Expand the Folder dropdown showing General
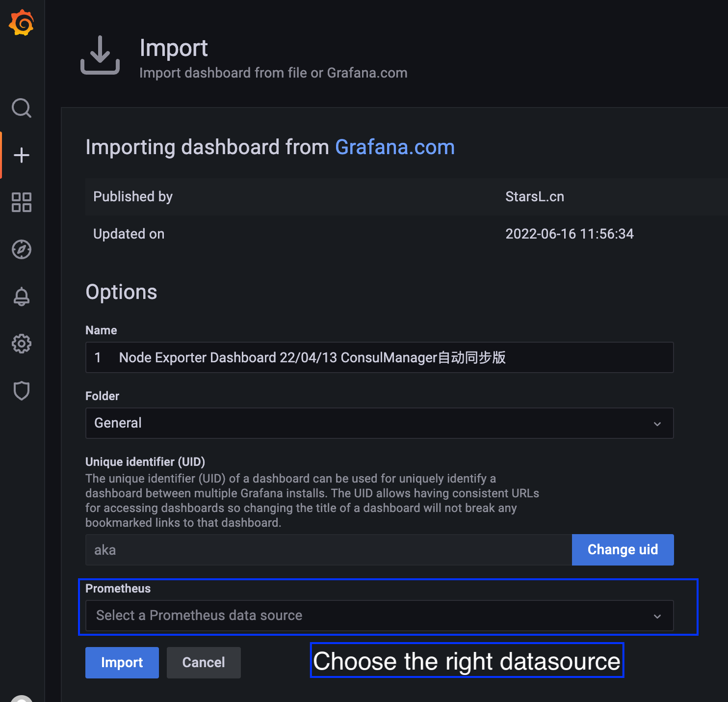Screen dimensions: 728x702 coord(379,423)
